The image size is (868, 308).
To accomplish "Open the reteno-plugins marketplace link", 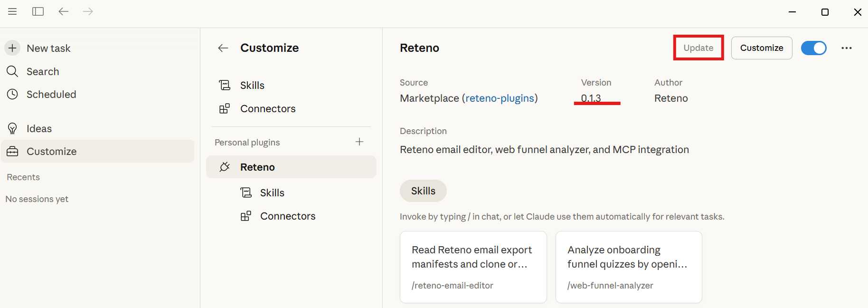I will pos(500,98).
